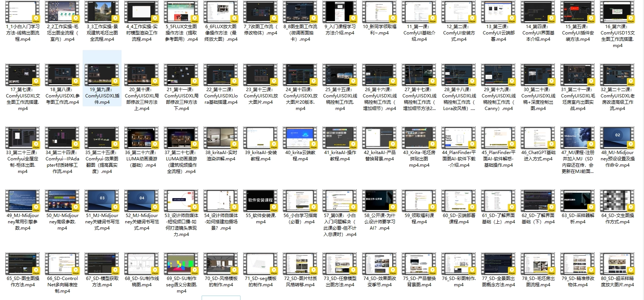The image size is (644, 300).
Task: Select the 69_SD-SU制作seg语义分割图 video icon
Action: [x=181, y=264]
